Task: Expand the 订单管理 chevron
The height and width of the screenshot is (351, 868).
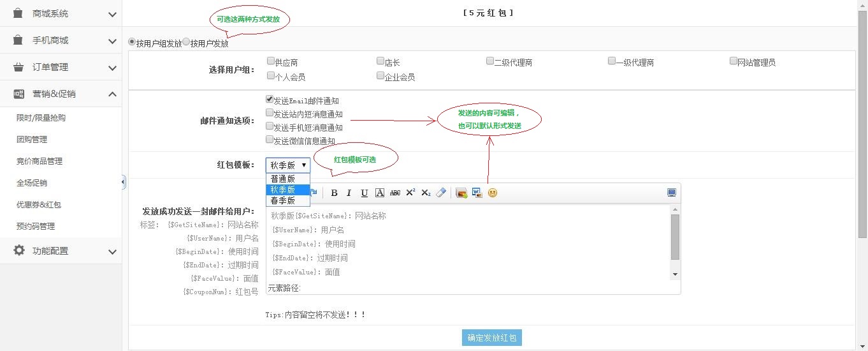Action: click(112, 68)
